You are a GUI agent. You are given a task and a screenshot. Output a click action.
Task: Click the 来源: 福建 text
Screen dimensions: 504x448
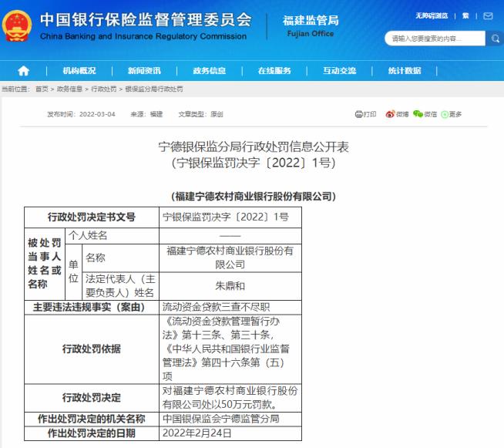[146, 114]
